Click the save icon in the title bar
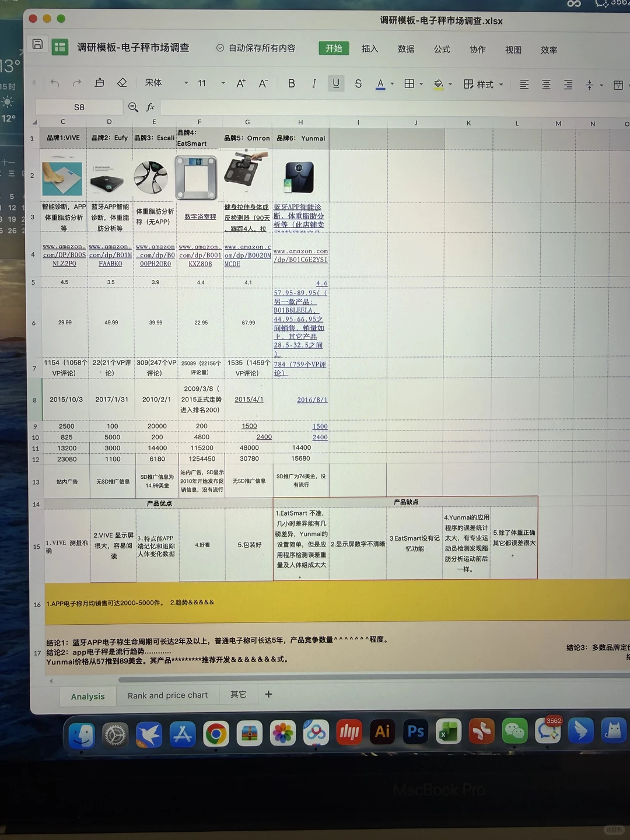 pos(37,44)
